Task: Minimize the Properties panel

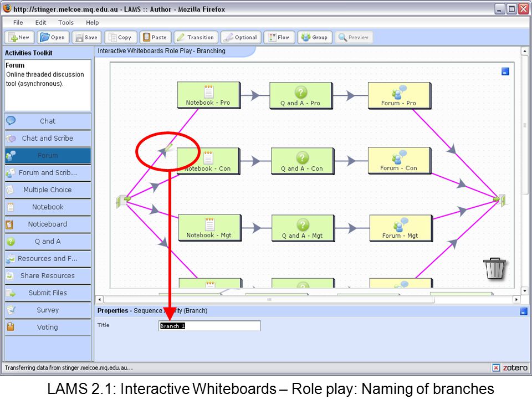Action: (x=524, y=311)
